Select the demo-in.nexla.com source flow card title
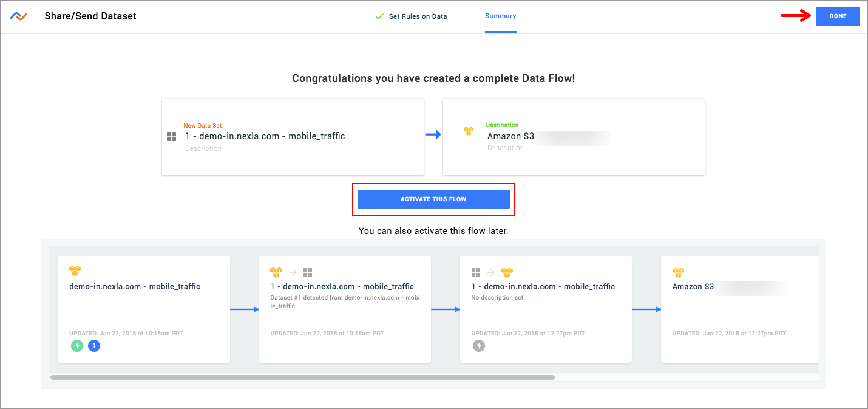The height and width of the screenshot is (409, 868). click(x=135, y=286)
